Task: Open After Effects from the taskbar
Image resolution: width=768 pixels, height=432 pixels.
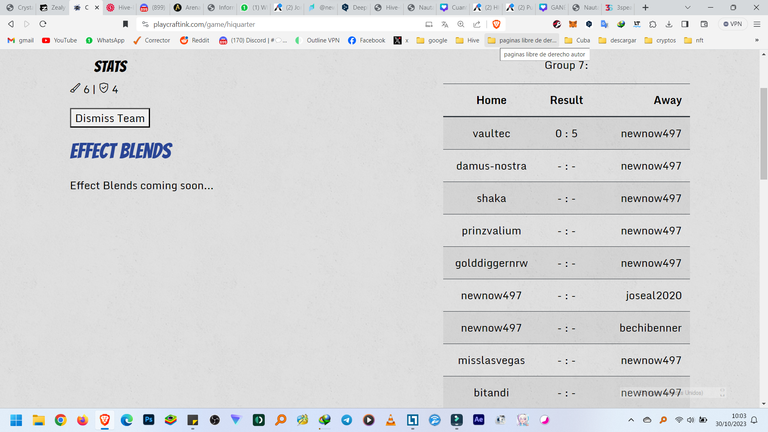Action: tap(479, 420)
